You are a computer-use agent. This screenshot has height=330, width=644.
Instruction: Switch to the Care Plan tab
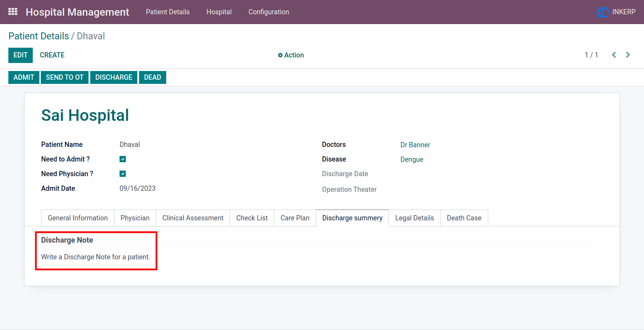click(295, 218)
